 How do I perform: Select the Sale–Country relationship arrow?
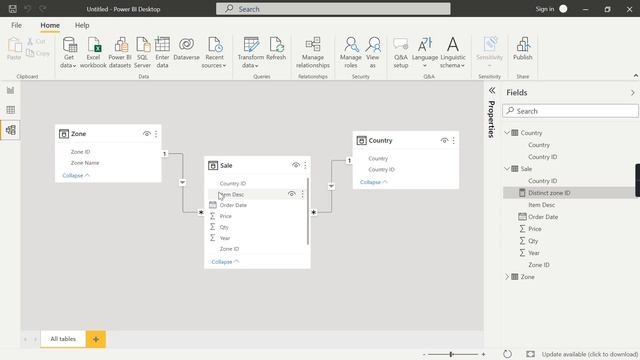[x=331, y=186]
